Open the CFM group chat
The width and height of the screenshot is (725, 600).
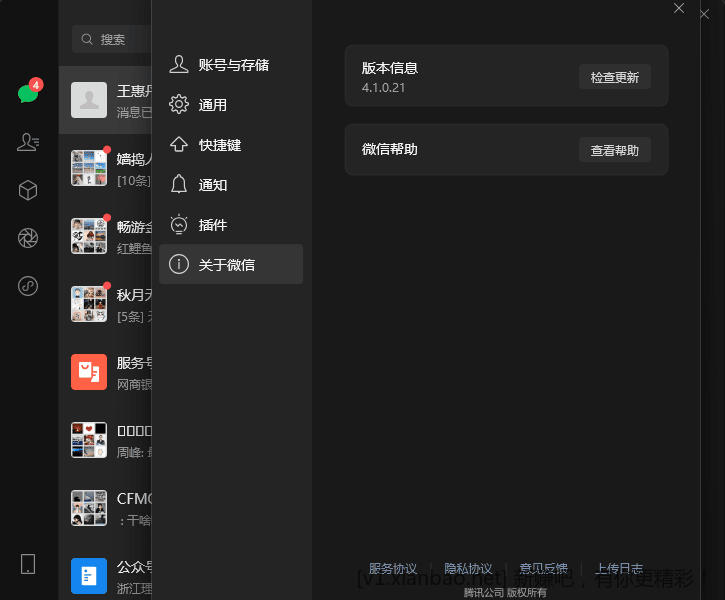[x=105, y=508]
